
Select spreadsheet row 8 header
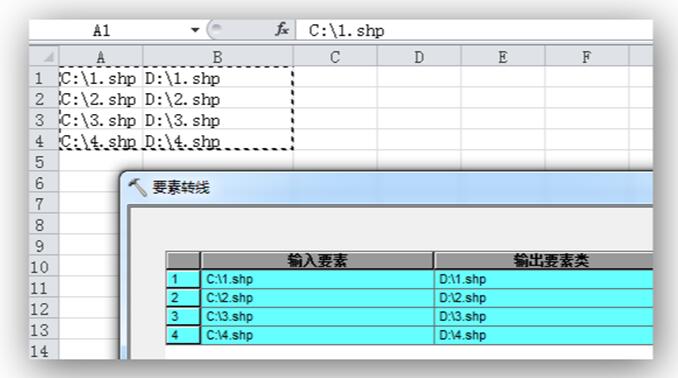tap(44, 225)
